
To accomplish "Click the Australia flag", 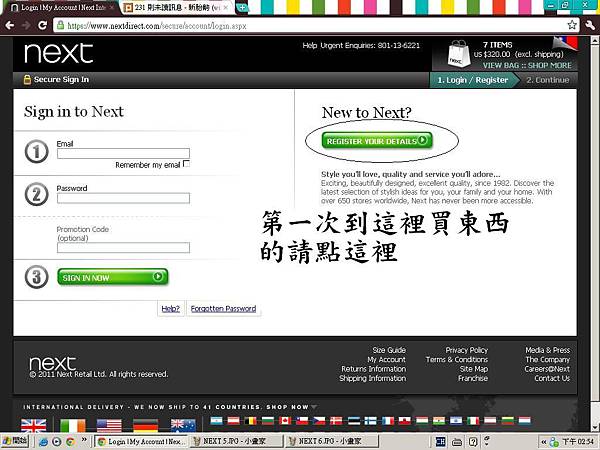I will [x=183, y=425].
